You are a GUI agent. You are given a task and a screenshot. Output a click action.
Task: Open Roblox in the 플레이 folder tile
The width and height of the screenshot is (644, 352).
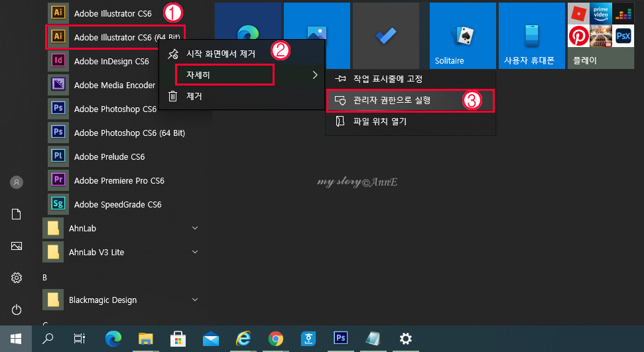[579, 13]
